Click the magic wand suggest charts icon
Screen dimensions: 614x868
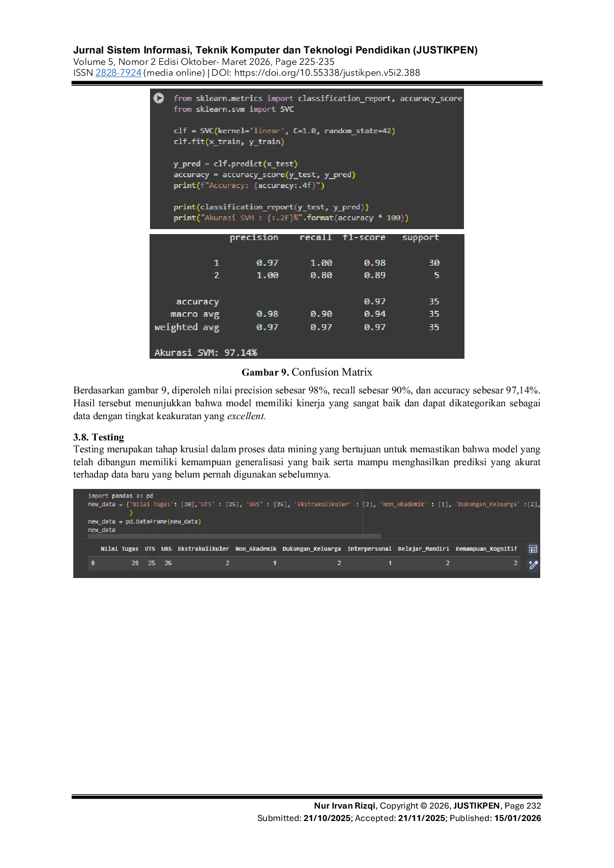pyautogui.click(x=533, y=565)
